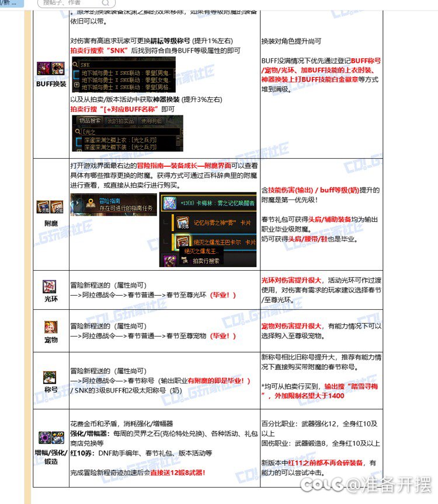The height and width of the screenshot is (504, 438).
Task: Click the 固伤职业: 武器锻造8 line
Action: tap(321, 443)
